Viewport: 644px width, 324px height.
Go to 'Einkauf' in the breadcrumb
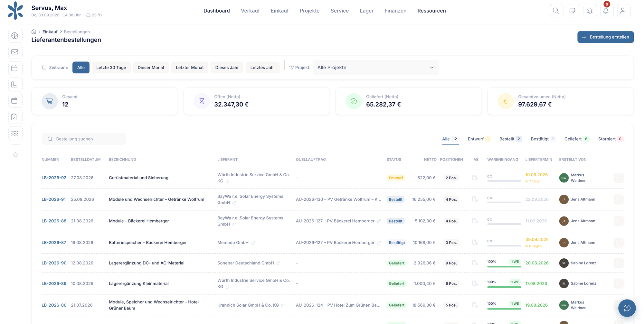tap(50, 32)
